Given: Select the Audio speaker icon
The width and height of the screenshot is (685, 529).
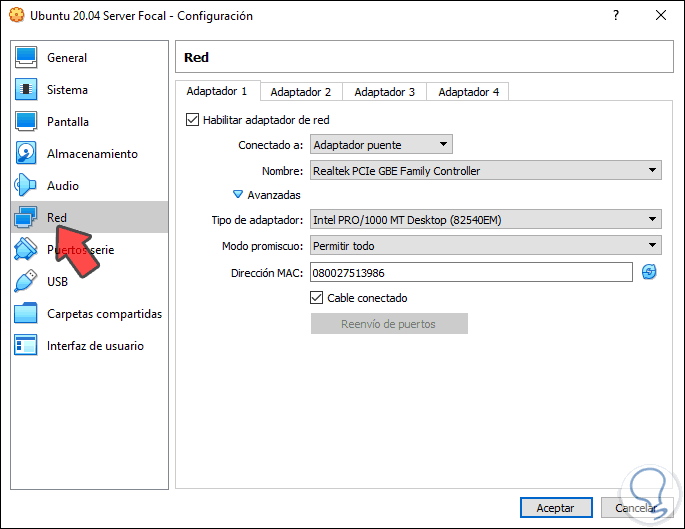Looking at the screenshot, I should pyautogui.click(x=26, y=186).
